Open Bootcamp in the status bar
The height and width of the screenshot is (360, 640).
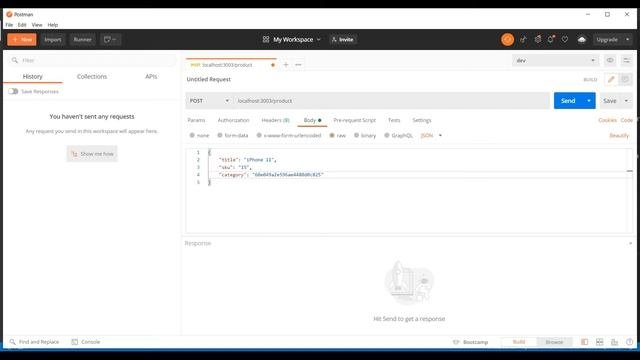click(471, 342)
